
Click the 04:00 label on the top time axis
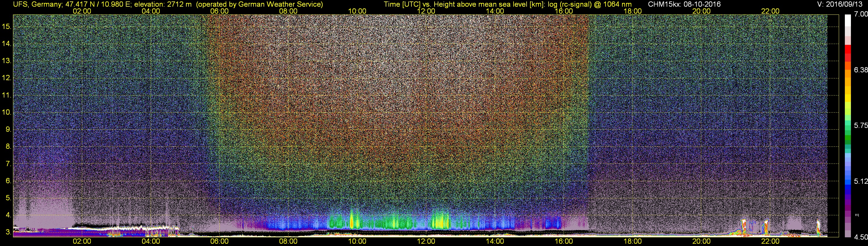151,11
